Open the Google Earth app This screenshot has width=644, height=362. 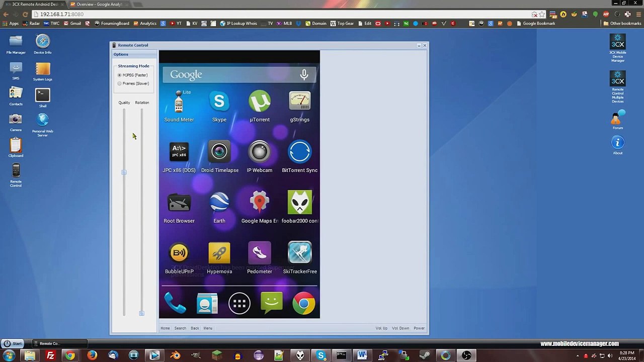tap(219, 208)
